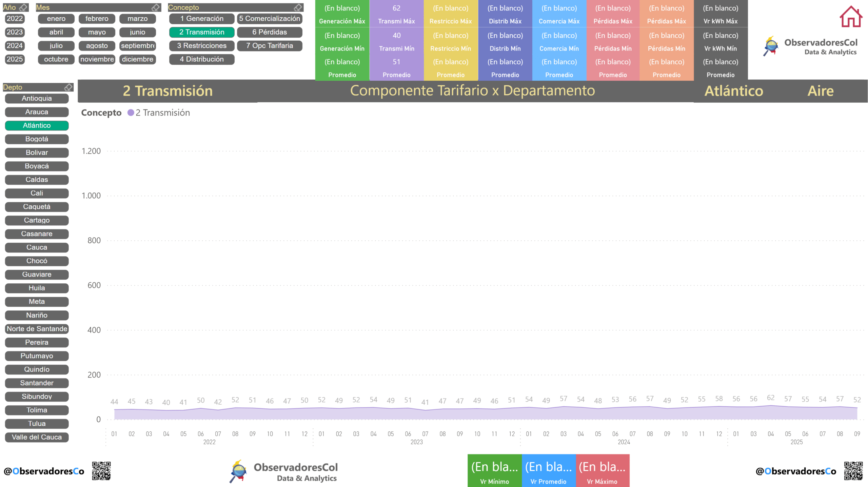Viewport: 868px width, 487px height.
Task: Clear the Concepto slicer eraser icon
Action: point(298,7)
